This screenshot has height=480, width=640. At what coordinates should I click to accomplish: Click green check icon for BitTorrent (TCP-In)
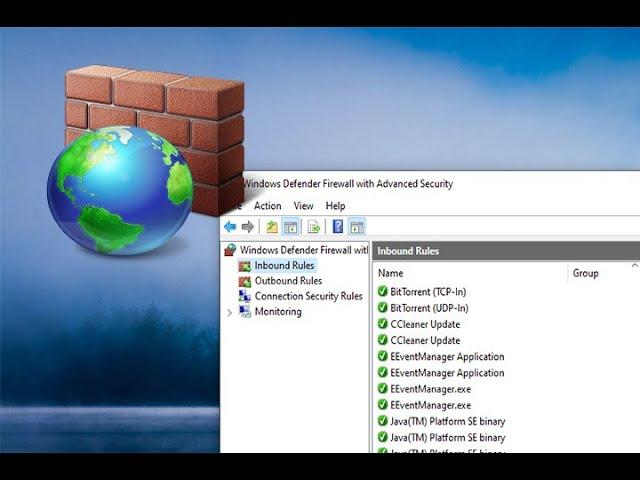click(382, 291)
